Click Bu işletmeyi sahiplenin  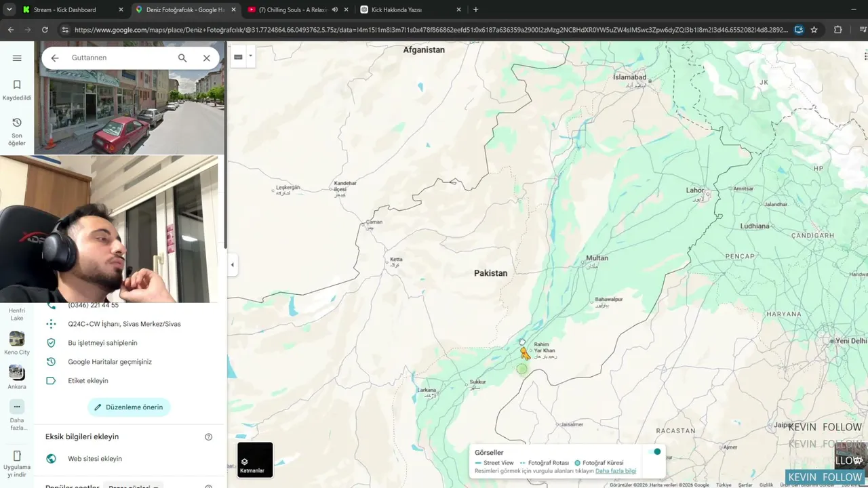(x=102, y=343)
